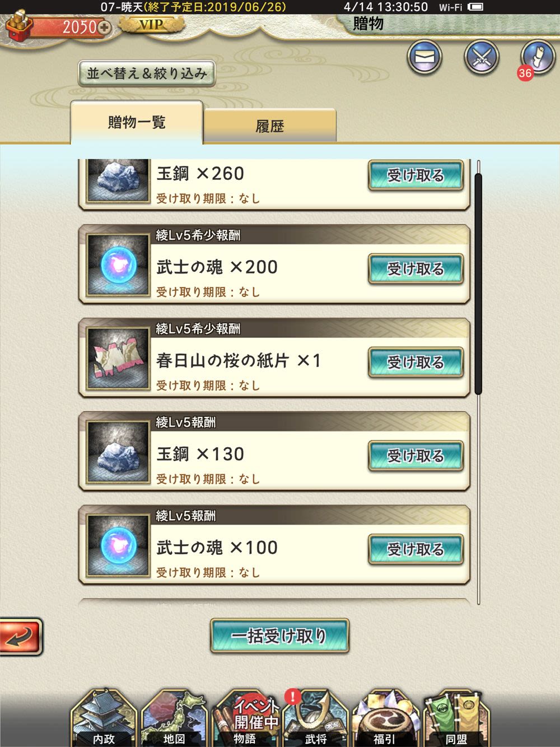Open the 武将 helmet icon
The image size is (560, 747).
(x=315, y=718)
